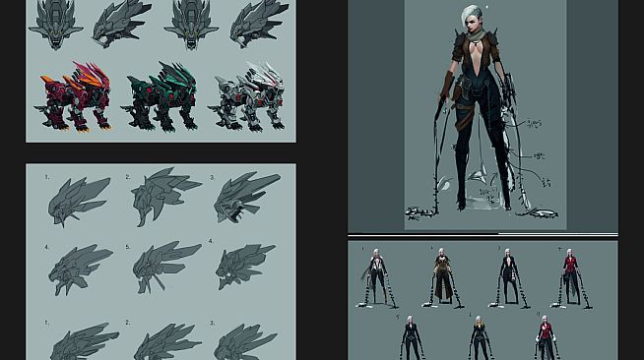
Task: Select the brown-coat character variation
Action: coord(443,278)
